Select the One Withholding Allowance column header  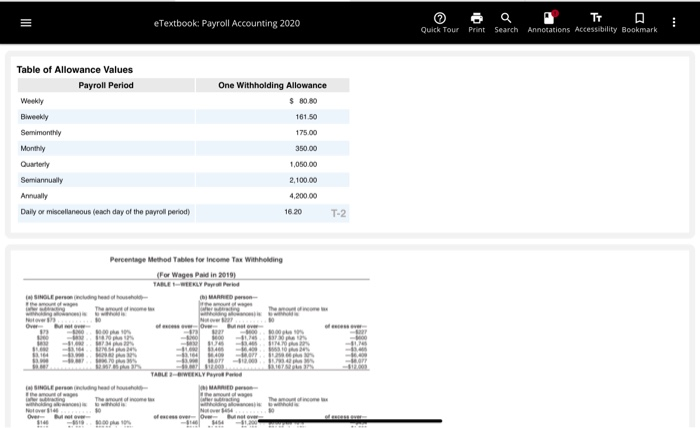click(x=272, y=85)
